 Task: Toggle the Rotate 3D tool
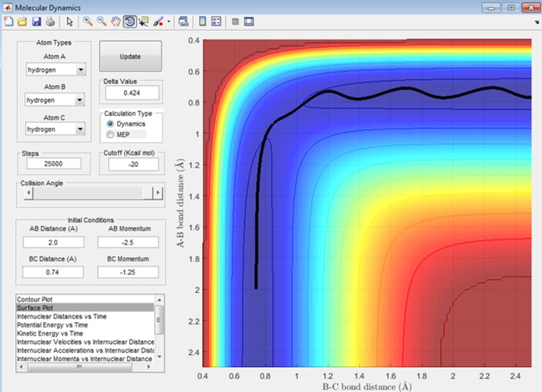(x=130, y=21)
